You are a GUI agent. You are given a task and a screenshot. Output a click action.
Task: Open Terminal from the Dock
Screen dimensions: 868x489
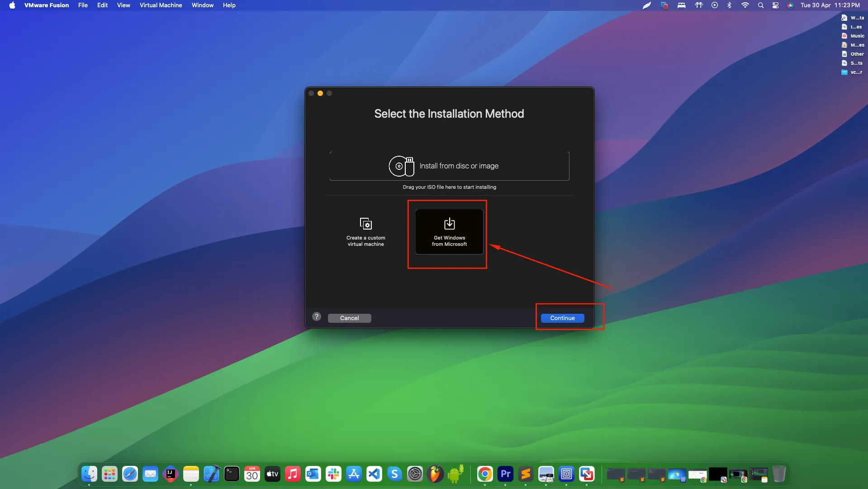pos(232,474)
